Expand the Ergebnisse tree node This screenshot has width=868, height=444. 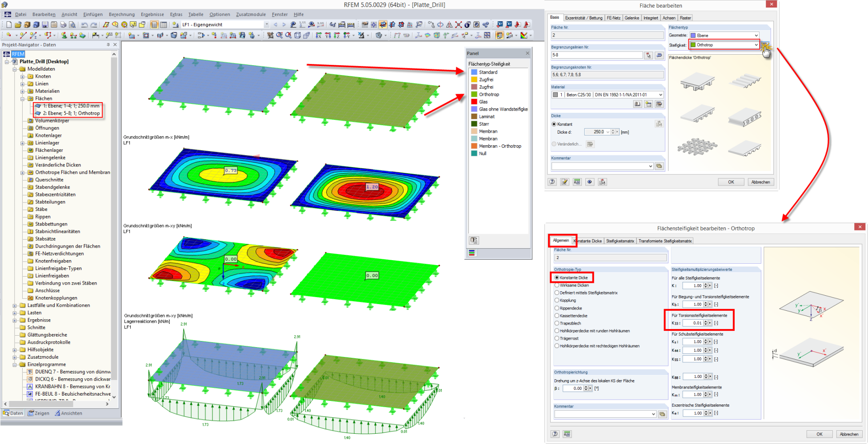(x=15, y=320)
